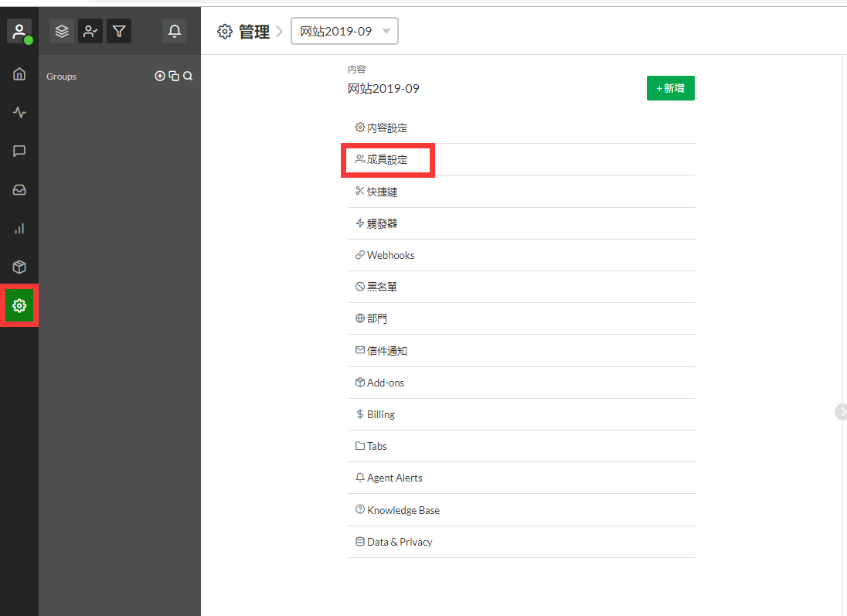Image resolution: width=847 pixels, height=616 pixels.
Task: Open the inbox tray icon
Action: pos(19,190)
